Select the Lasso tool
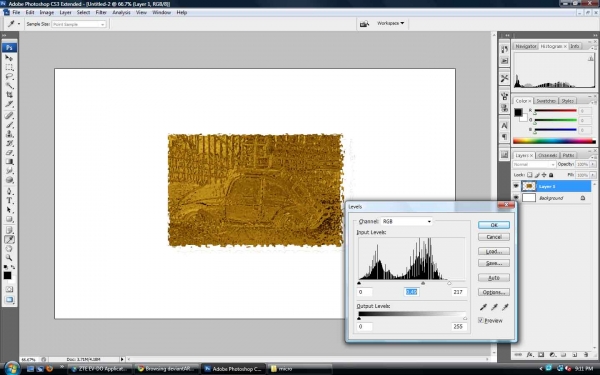The width and height of the screenshot is (600, 375). pyautogui.click(x=9, y=76)
